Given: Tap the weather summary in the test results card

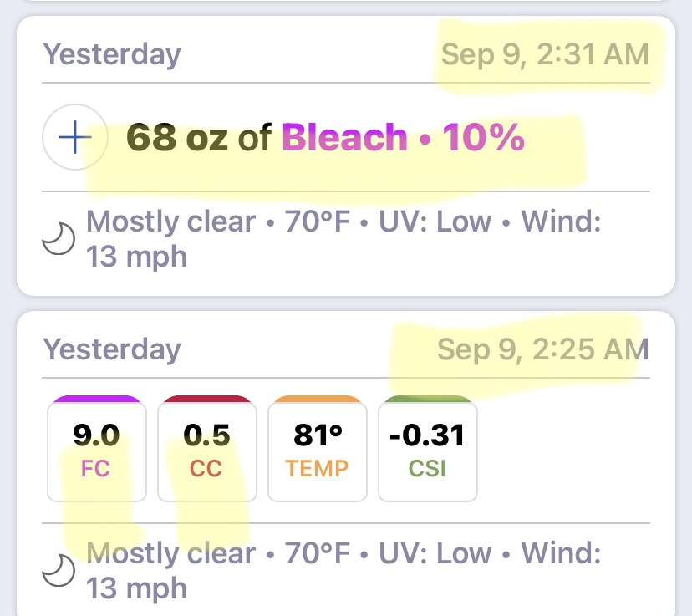Looking at the screenshot, I should coord(343,571).
